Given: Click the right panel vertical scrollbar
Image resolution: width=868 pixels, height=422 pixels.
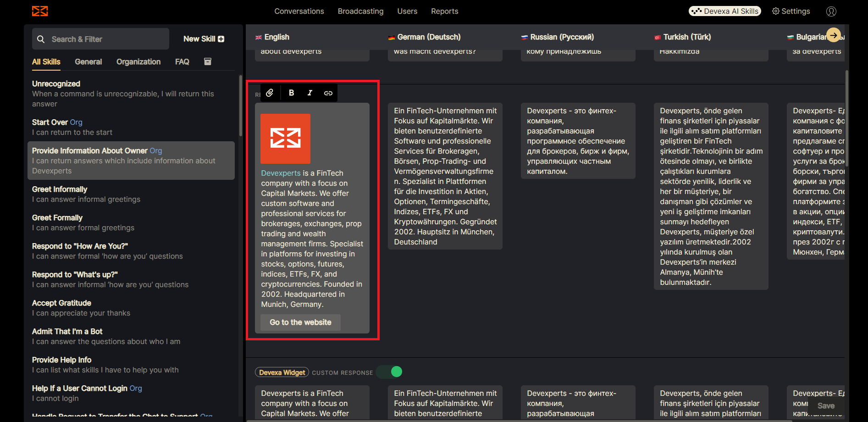Looking at the screenshot, I should click(847, 118).
